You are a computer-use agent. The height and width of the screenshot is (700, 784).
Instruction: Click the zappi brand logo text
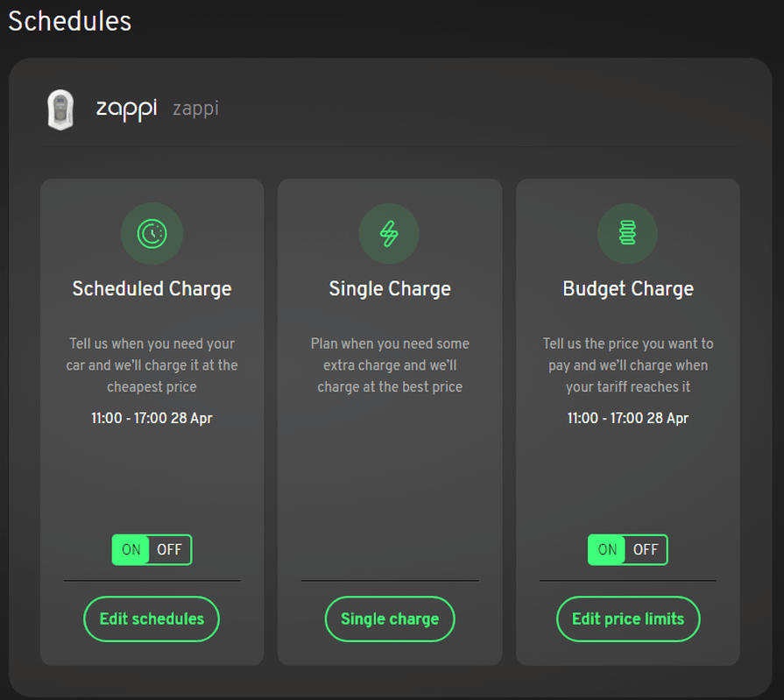126,109
